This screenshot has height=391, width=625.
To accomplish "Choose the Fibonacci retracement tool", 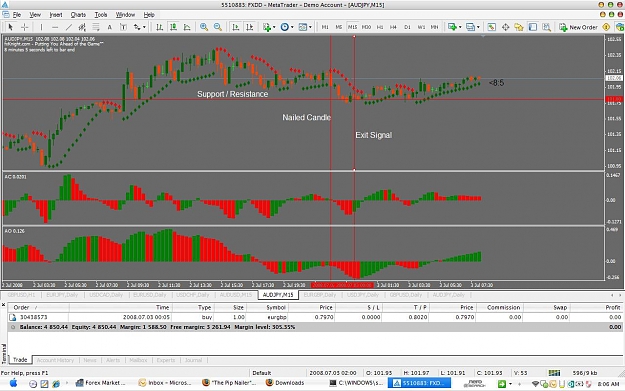I will [96, 27].
